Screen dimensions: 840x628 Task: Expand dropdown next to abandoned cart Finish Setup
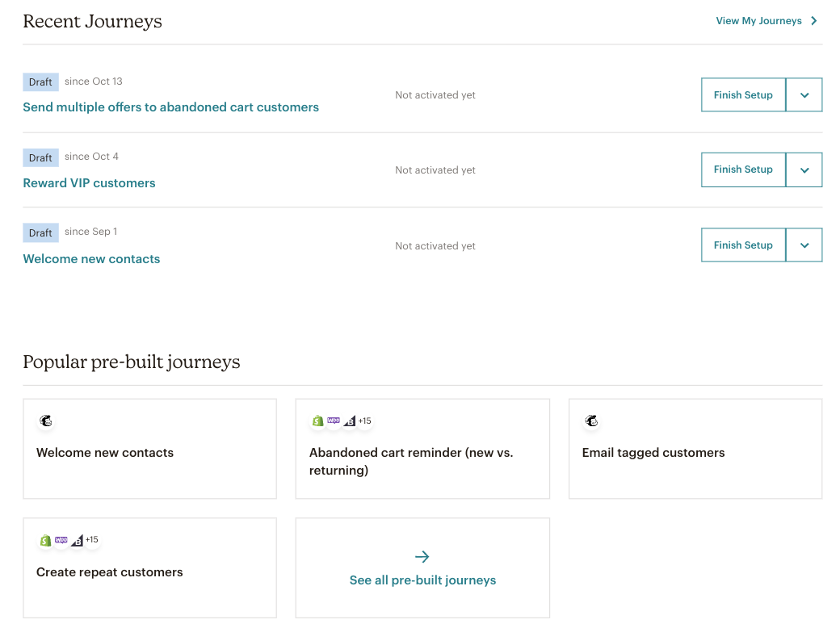[804, 94]
